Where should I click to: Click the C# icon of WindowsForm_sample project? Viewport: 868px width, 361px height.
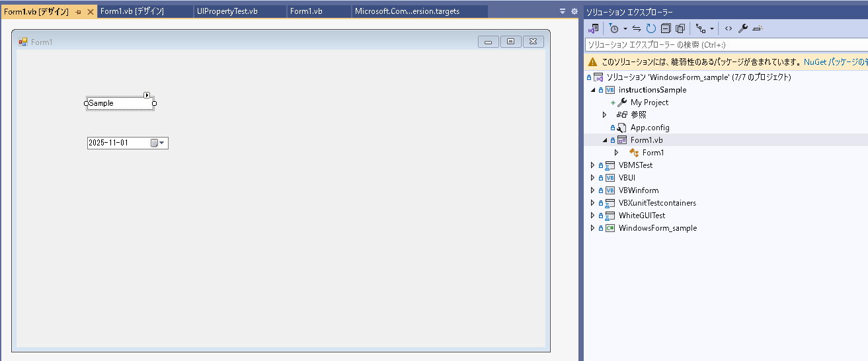pyautogui.click(x=610, y=228)
